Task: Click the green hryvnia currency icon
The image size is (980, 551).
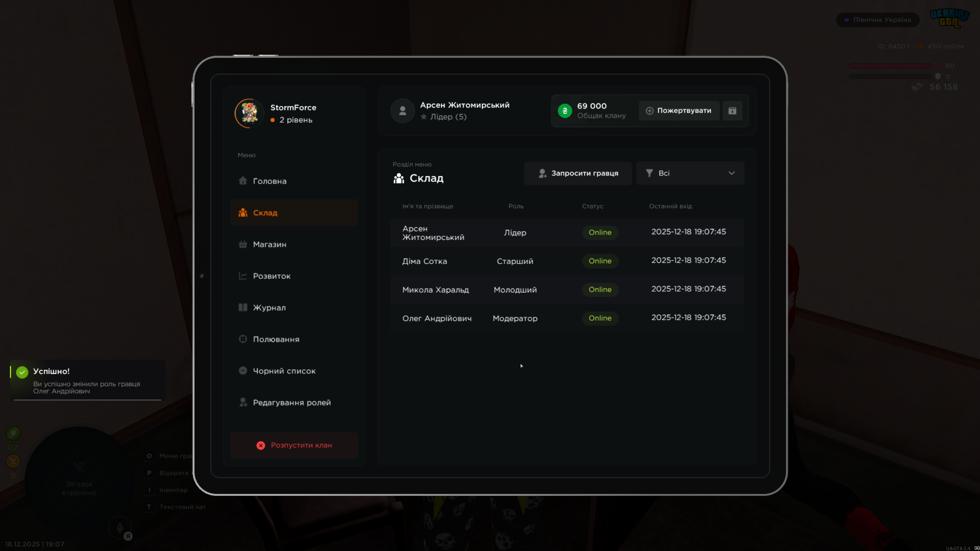Action: 565,111
